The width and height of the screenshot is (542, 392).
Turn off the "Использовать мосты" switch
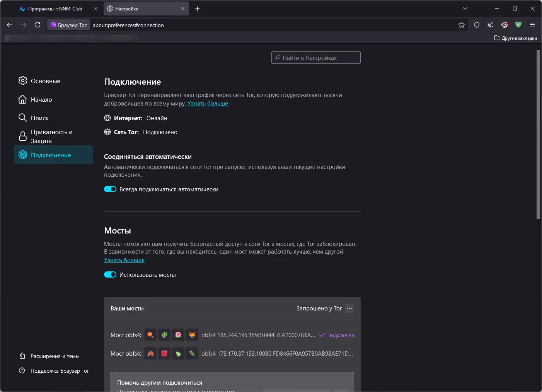point(110,275)
